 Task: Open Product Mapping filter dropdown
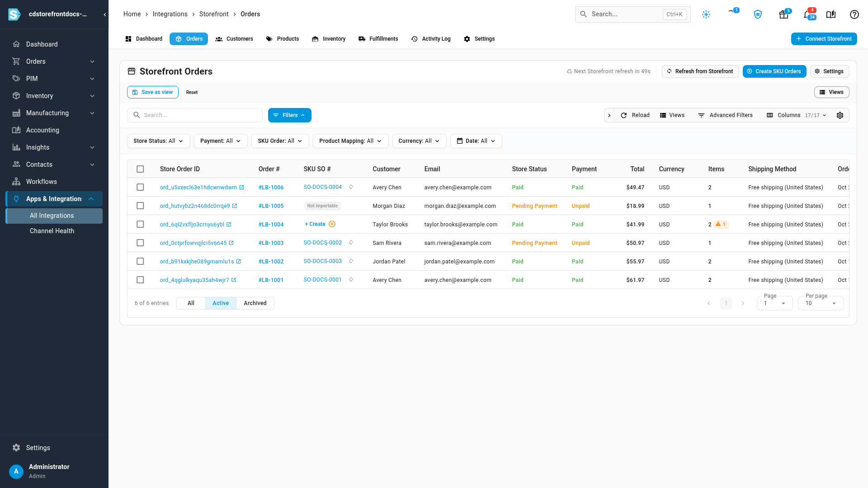[x=350, y=141]
